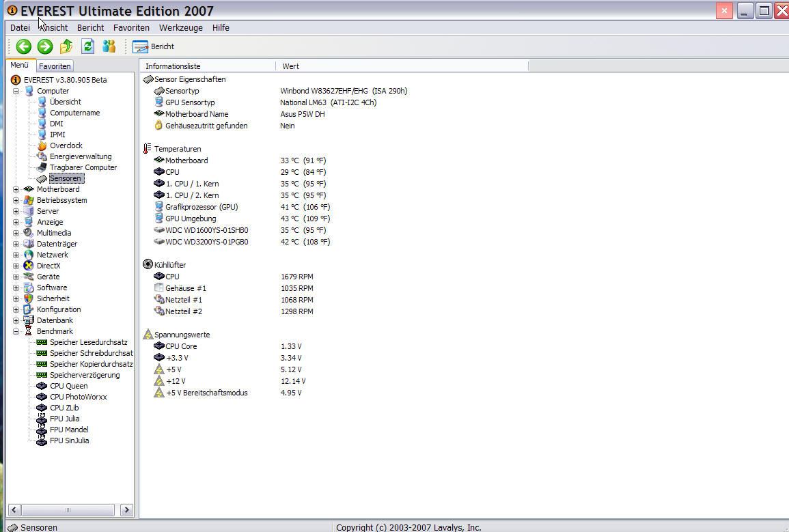Select the IPMI tree item
Screen dimensions: 789x532
[x=57, y=135]
